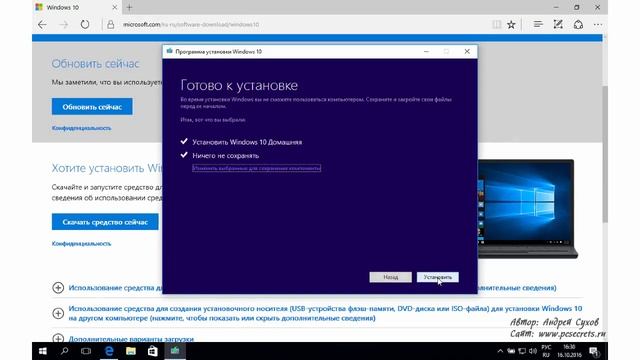Open taskbar clock and date

pyautogui.click(x=569, y=351)
